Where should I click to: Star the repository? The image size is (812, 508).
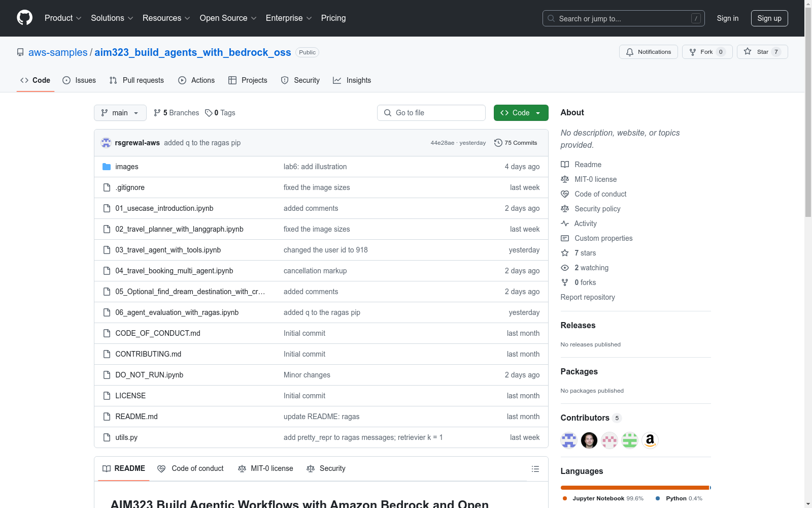(762, 52)
